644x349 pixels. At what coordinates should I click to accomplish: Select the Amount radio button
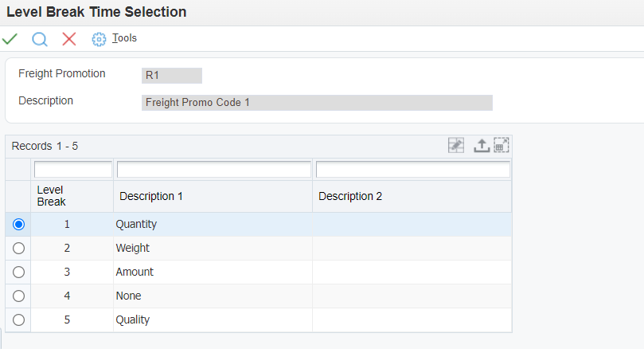18,273
